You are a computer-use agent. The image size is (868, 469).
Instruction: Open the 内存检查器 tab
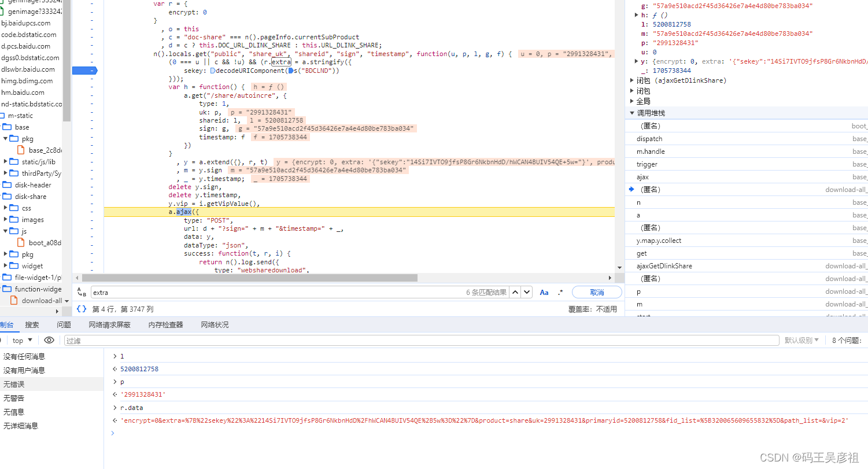click(165, 325)
